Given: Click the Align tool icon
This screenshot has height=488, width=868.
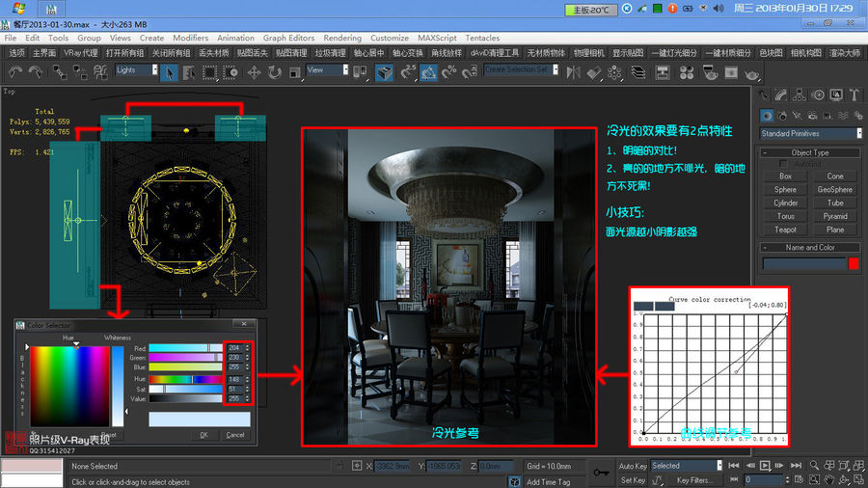Looking at the screenshot, I should pos(594,72).
